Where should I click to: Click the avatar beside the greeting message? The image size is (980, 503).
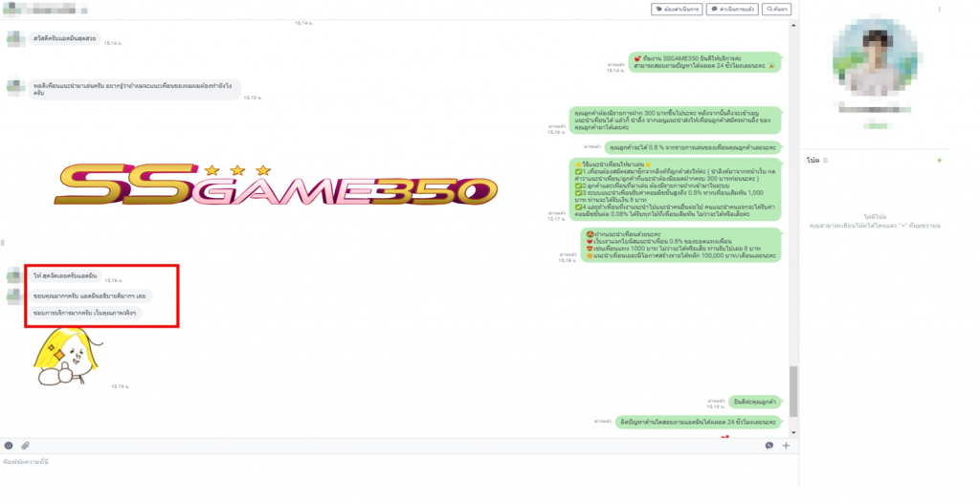15,39
